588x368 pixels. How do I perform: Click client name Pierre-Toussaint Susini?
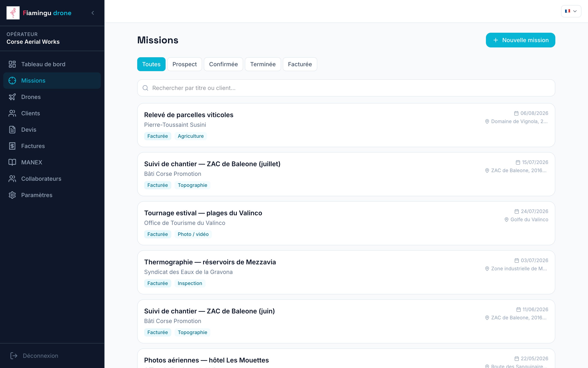pyautogui.click(x=175, y=125)
